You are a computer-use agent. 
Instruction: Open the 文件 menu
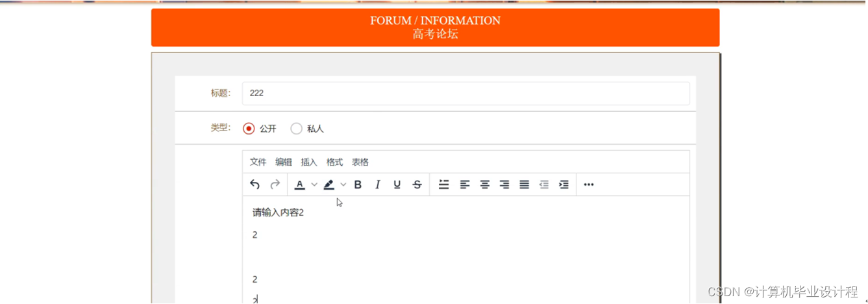coord(258,162)
